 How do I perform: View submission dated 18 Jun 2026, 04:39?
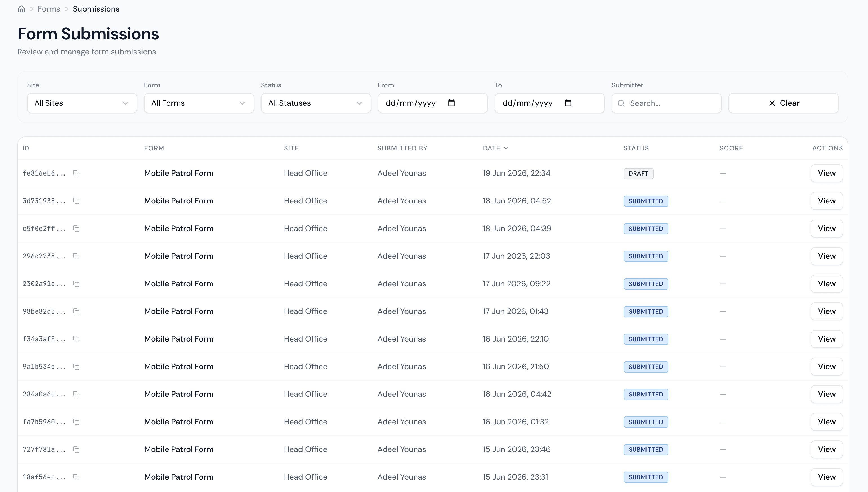(x=827, y=229)
